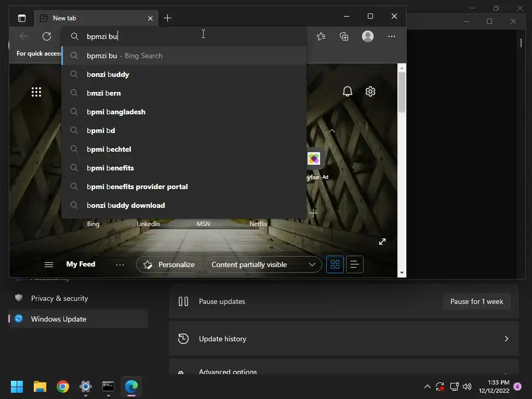
Task: Click Edge page scrollbar up arrow
Action: 402,68
